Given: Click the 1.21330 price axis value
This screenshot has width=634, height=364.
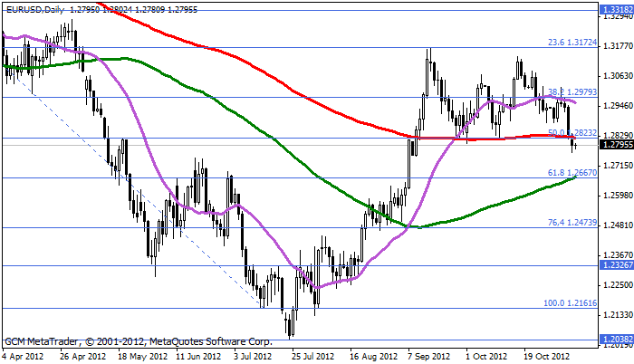Looking at the screenshot, I should pyautogui.click(x=618, y=315).
